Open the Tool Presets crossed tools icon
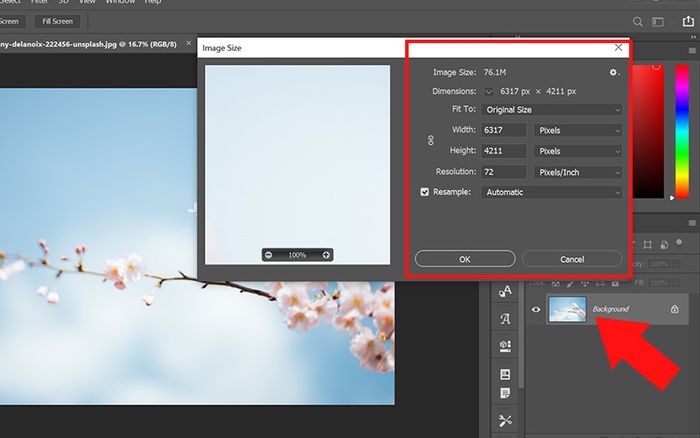The image size is (700, 438). (x=505, y=421)
